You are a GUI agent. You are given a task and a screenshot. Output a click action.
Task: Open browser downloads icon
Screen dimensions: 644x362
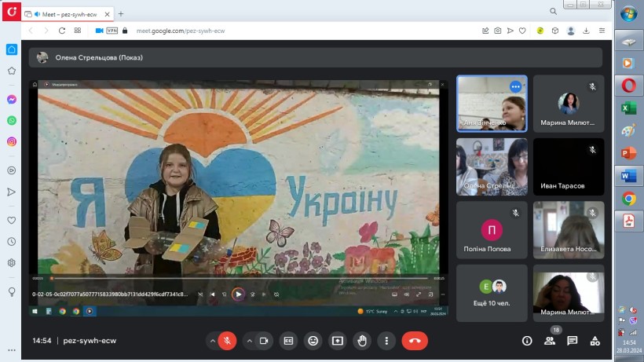coord(586,31)
